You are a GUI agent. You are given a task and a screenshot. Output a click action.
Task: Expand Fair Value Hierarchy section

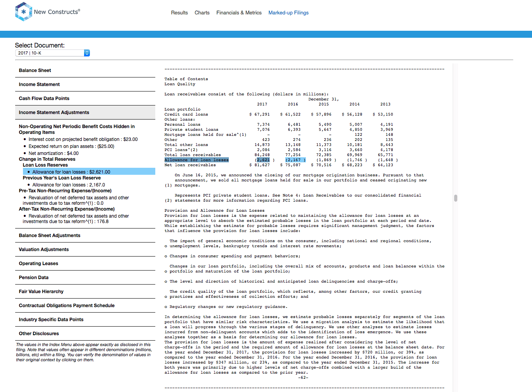point(85,292)
